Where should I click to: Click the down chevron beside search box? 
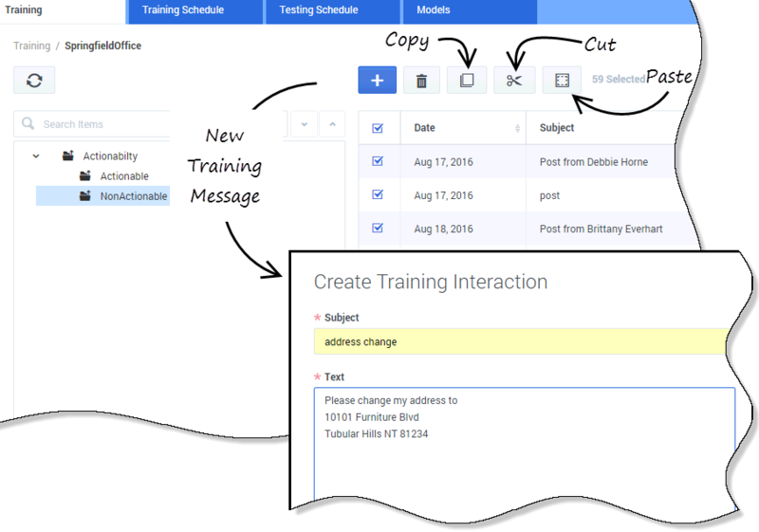tap(304, 124)
